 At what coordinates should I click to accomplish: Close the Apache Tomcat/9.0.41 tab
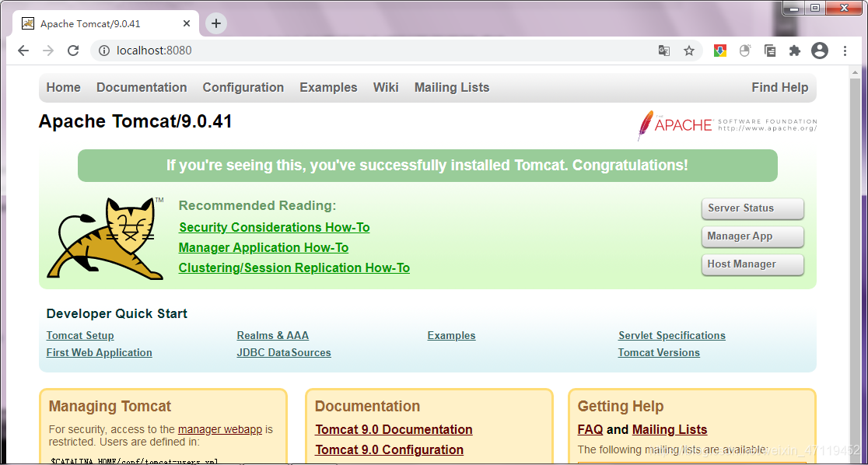click(x=187, y=23)
